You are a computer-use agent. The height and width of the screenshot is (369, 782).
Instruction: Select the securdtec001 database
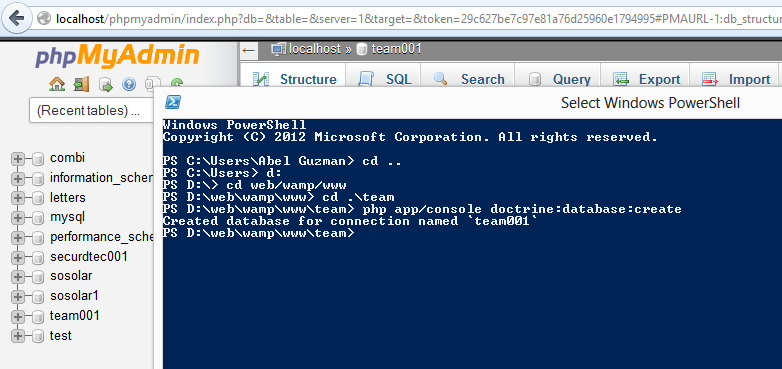tap(89, 256)
